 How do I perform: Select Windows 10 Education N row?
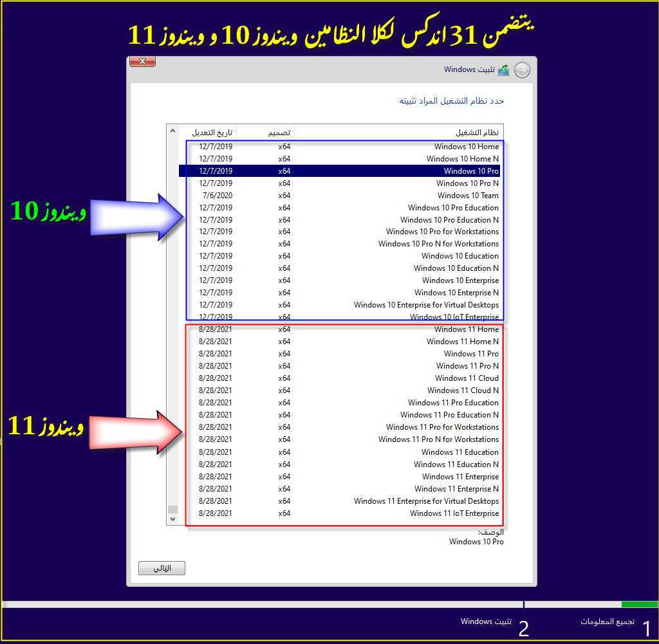340,268
